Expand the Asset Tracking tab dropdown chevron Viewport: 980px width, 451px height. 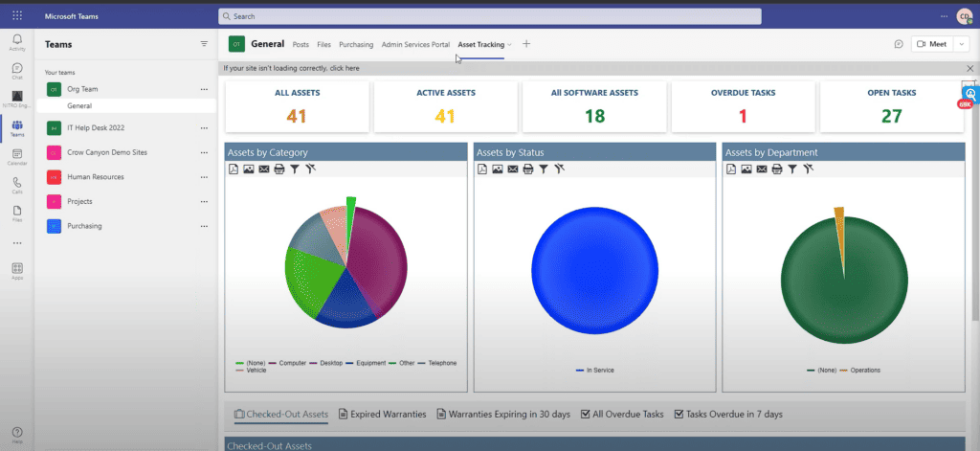point(510,44)
